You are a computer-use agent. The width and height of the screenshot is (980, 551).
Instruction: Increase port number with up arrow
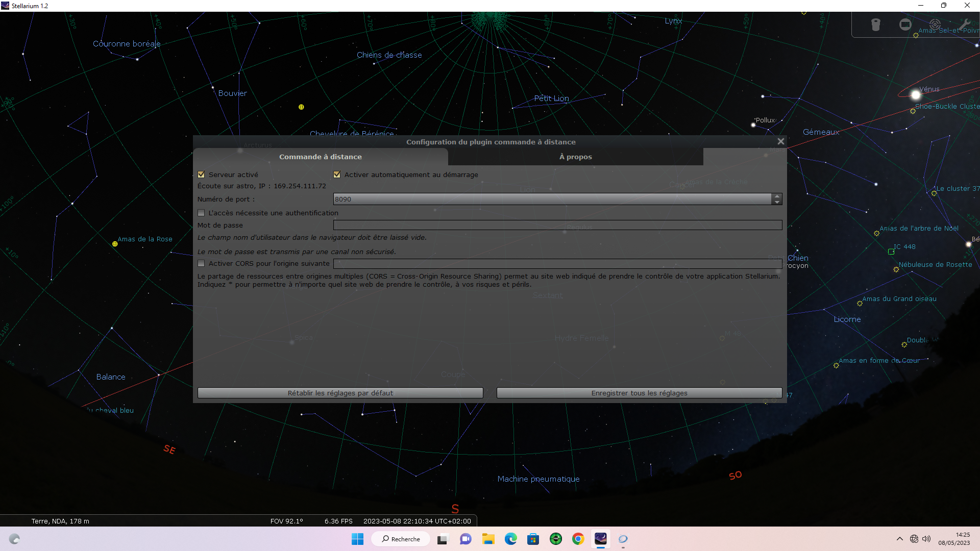777,196
